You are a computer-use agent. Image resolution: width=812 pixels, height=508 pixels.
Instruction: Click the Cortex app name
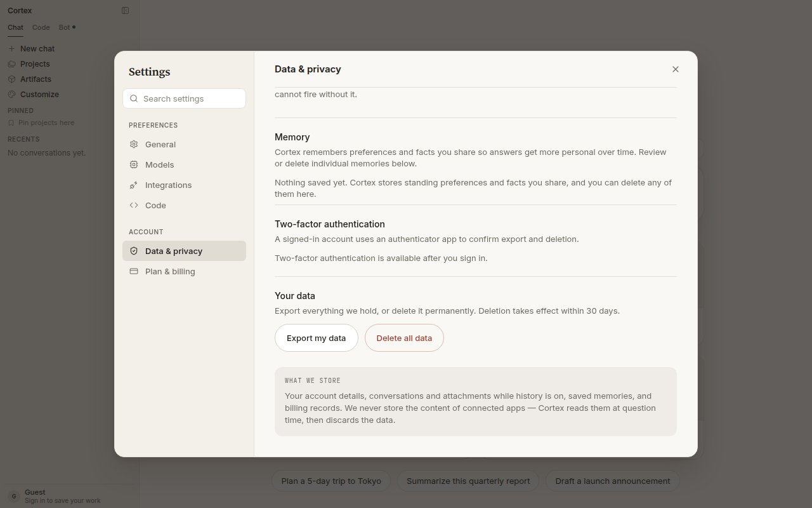20,10
